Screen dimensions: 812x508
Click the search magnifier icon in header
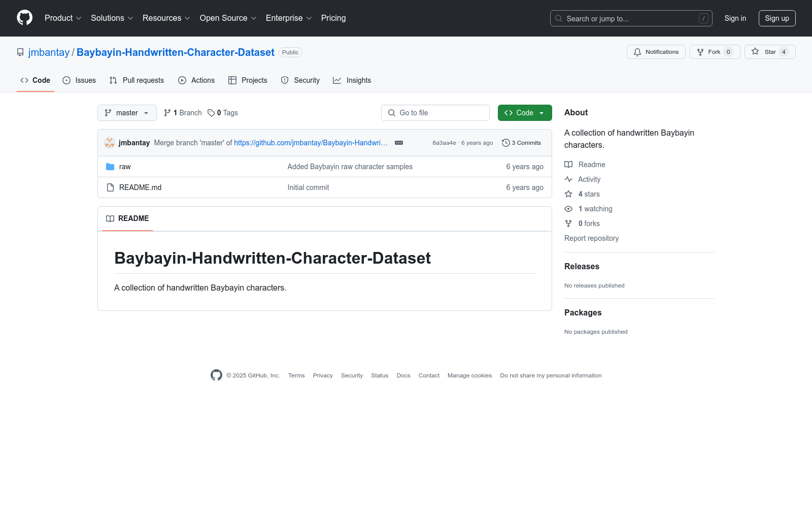tap(559, 18)
